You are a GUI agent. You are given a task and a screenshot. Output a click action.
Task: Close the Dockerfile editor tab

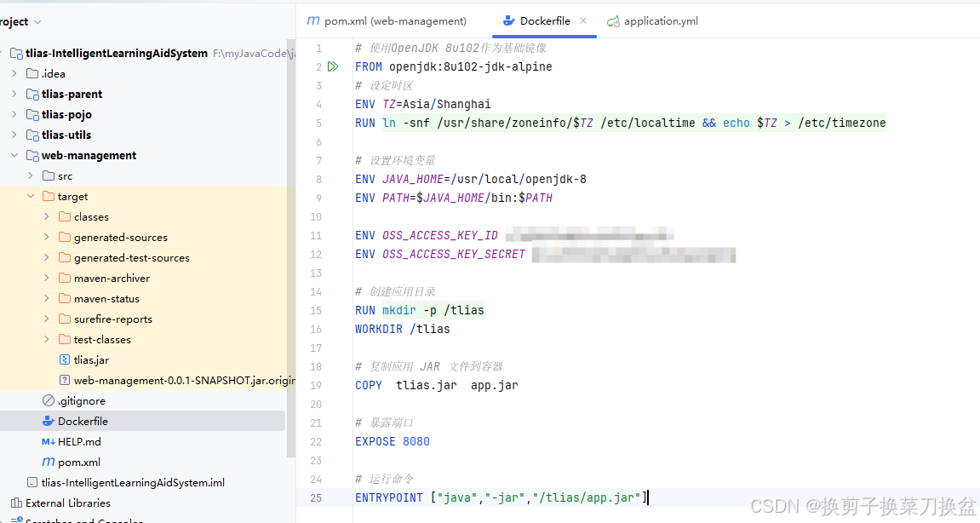[x=582, y=20]
